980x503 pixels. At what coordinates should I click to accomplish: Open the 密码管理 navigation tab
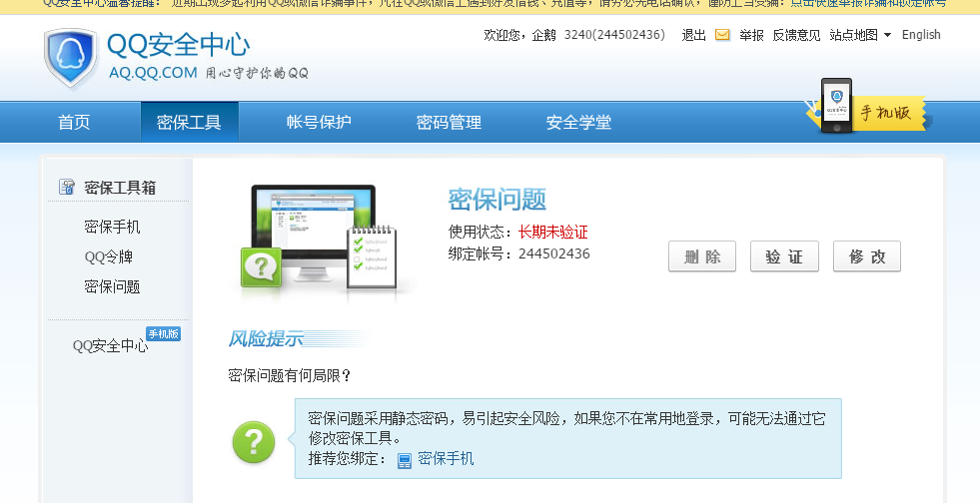coord(449,122)
